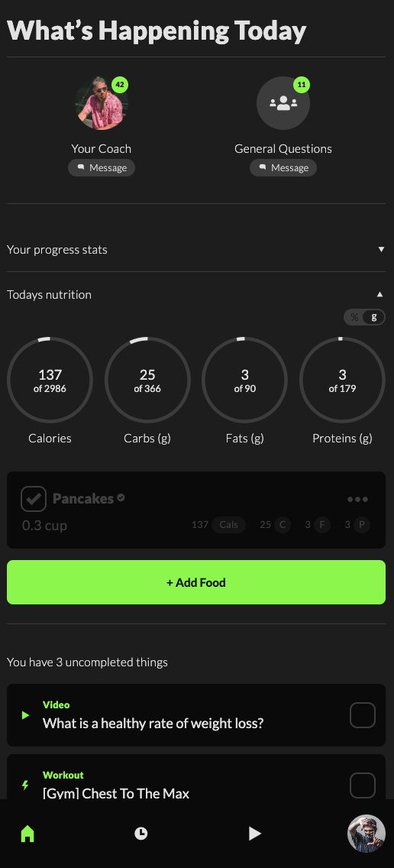Open the coach profile photo
This screenshot has height=868, width=394.
[x=102, y=103]
